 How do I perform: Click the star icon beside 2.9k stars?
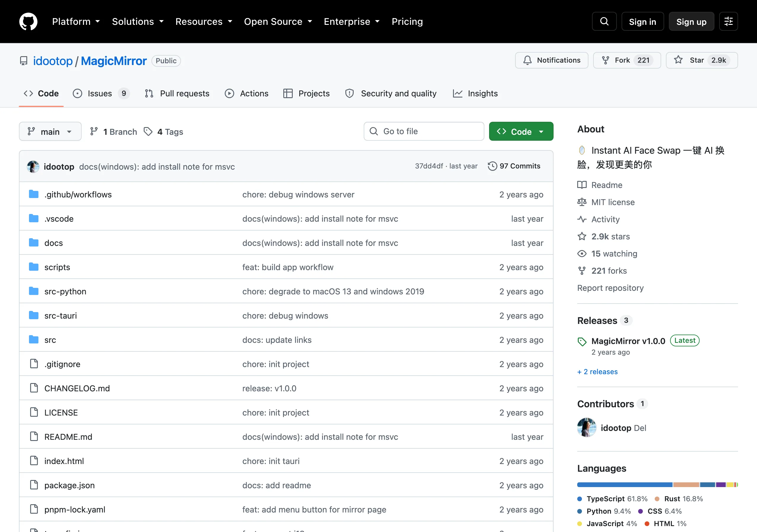pos(582,236)
